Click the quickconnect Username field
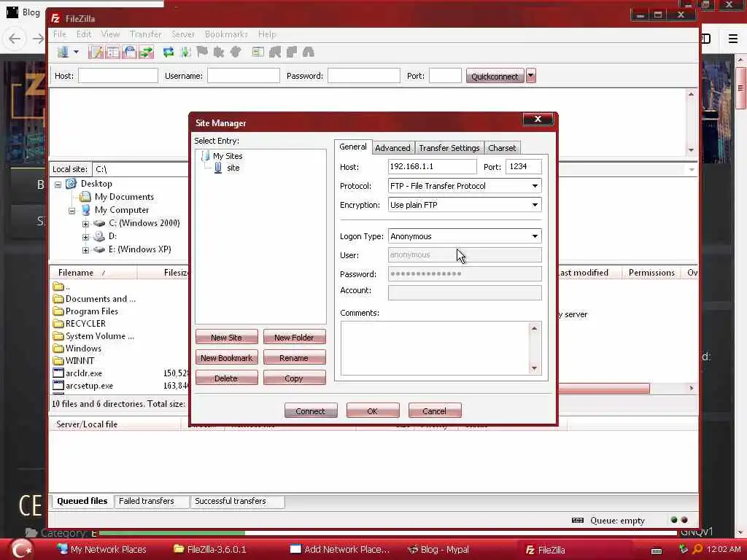747x560 pixels. pos(244,76)
